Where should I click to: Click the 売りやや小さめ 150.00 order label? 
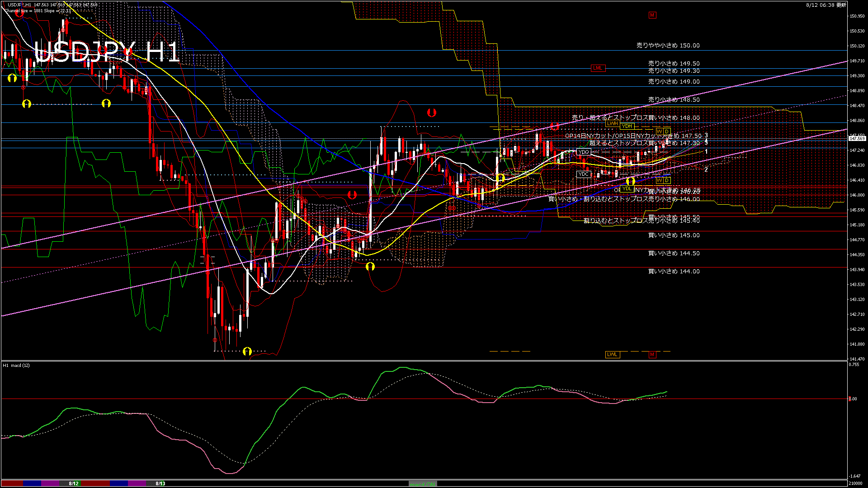[x=668, y=46]
